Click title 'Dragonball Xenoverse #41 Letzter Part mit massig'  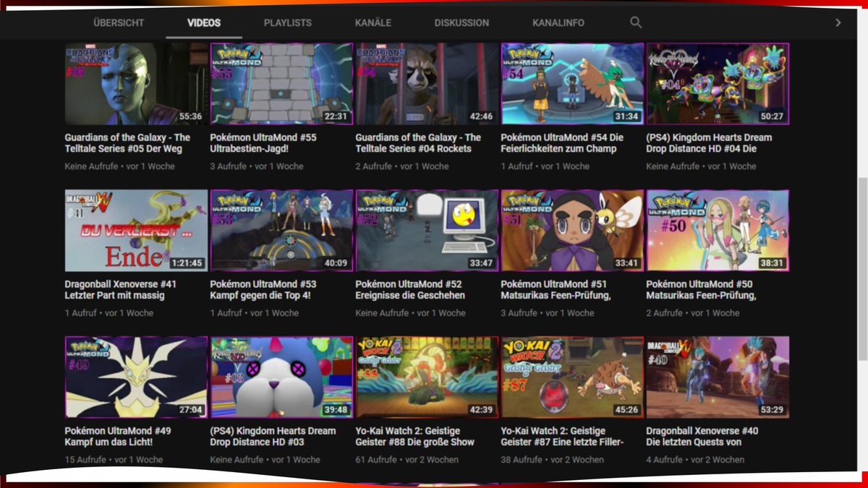pyautogui.click(x=120, y=290)
